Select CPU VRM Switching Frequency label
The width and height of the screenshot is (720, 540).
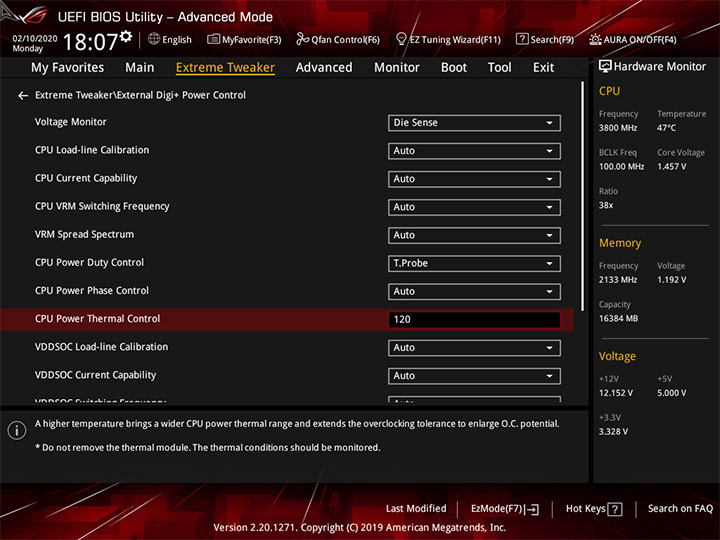point(102,207)
